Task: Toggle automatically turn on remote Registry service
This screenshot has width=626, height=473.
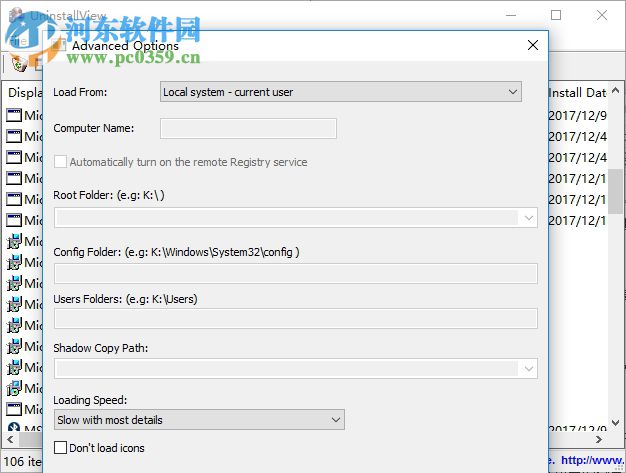Action: 61,162
